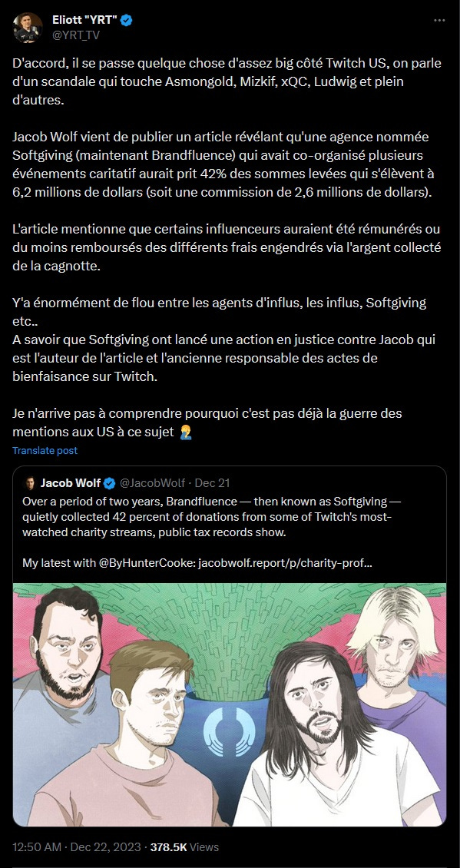Open the jacobwolf.report article link
The image size is (460, 868).
click(x=285, y=564)
